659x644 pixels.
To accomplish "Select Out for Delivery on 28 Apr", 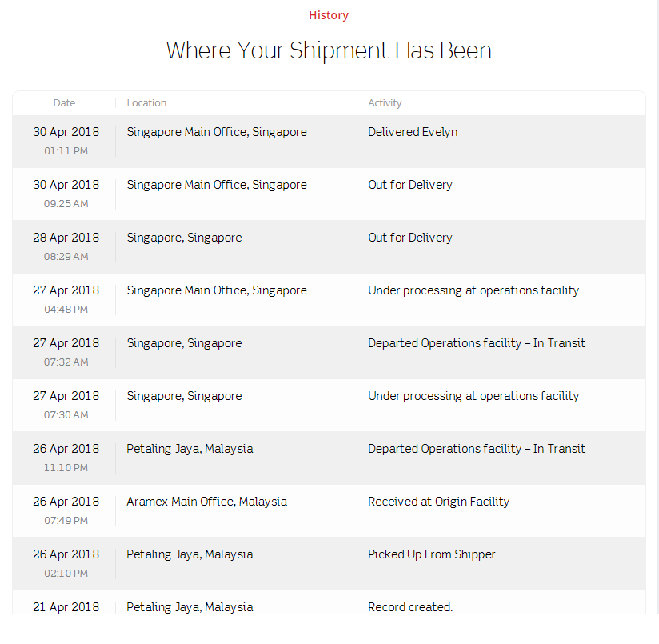I will [x=409, y=238].
